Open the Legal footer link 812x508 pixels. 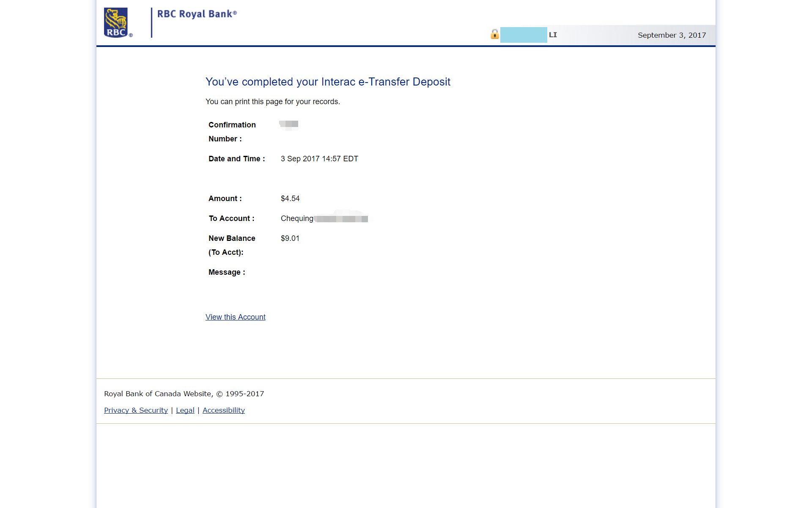tap(185, 410)
